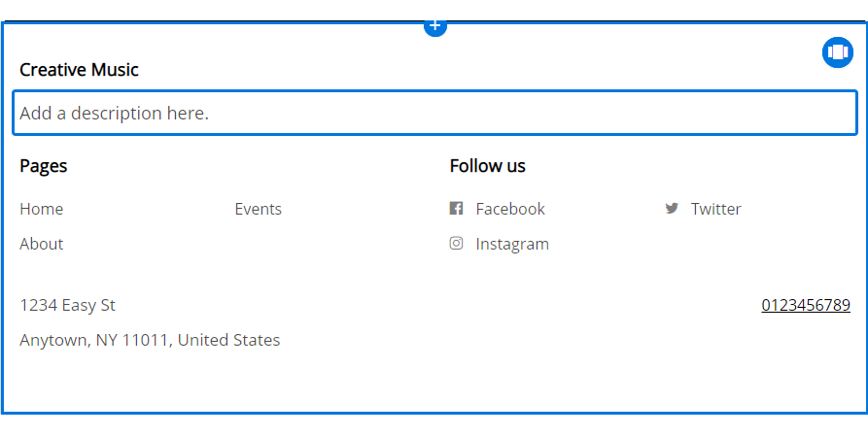Open the layout switcher icon top right
The width and height of the screenshot is (868, 436).
coord(838,52)
